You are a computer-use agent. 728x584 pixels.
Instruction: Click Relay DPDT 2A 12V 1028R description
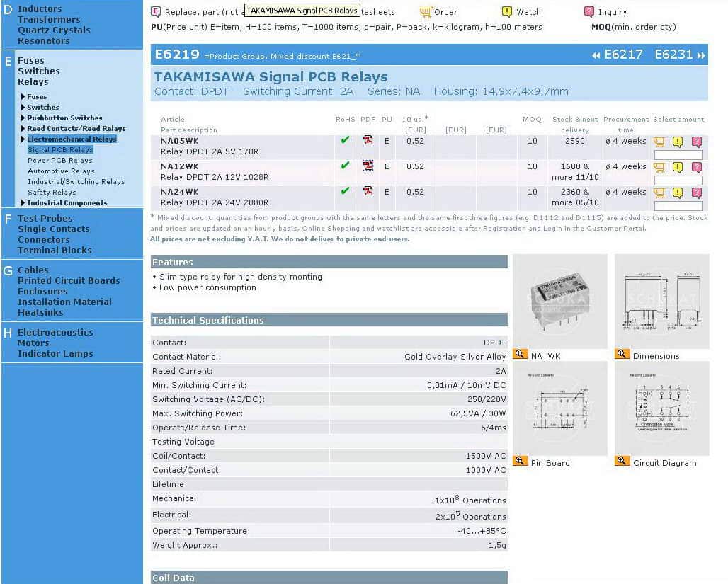(215, 177)
